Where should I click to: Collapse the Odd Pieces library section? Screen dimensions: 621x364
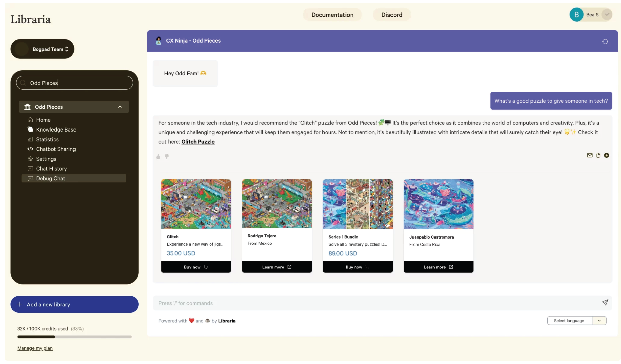[x=120, y=107]
